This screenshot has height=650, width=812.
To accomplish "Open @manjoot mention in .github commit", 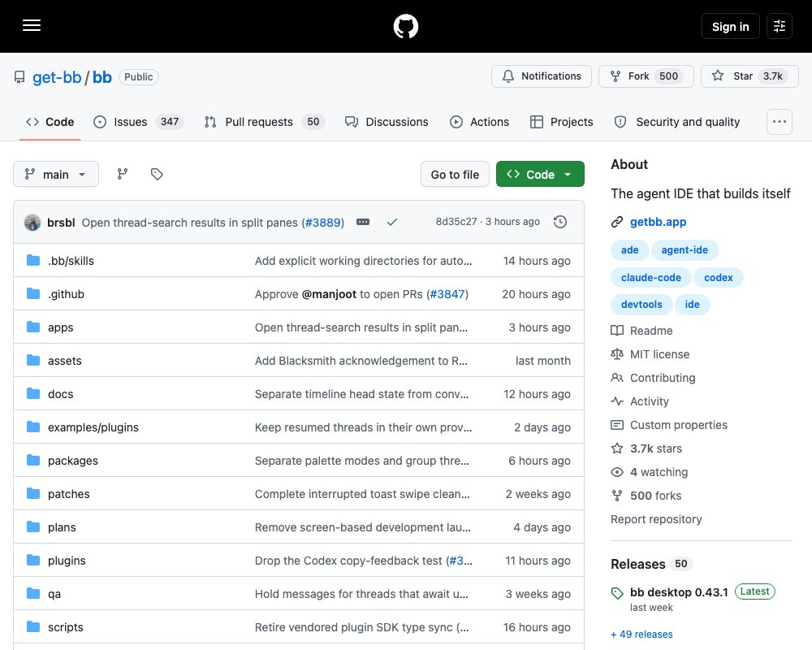I will (x=329, y=294).
